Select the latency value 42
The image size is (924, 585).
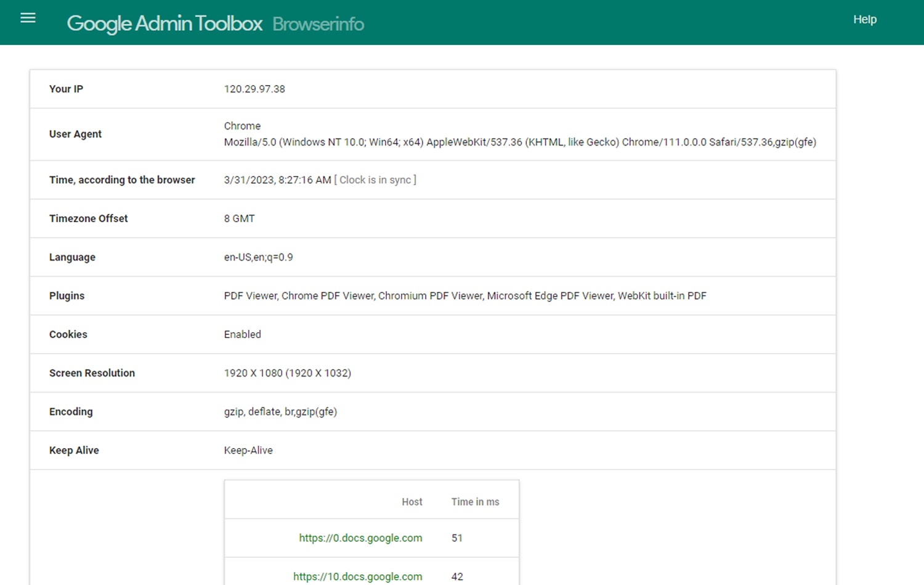pyautogui.click(x=457, y=576)
